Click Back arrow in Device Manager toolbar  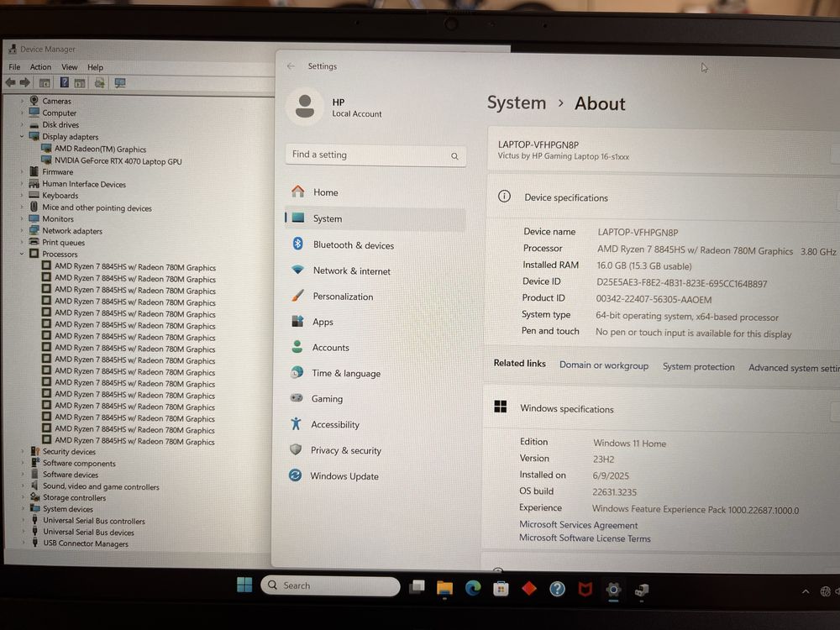pos(10,82)
